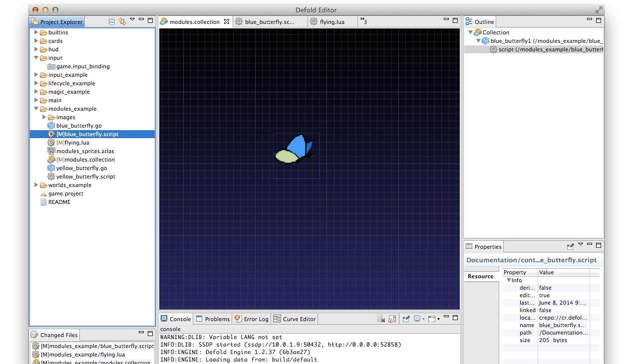Toggle Link with Editor in Project Explorer
Screen dimensions: 633x364
[x=122, y=21]
